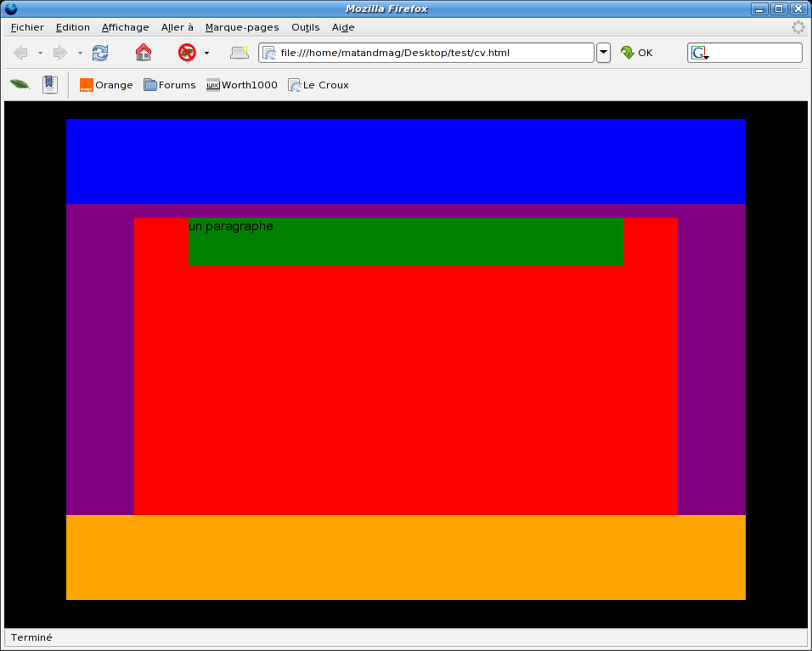
Task: Open the Aller à menu
Action: point(178,27)
